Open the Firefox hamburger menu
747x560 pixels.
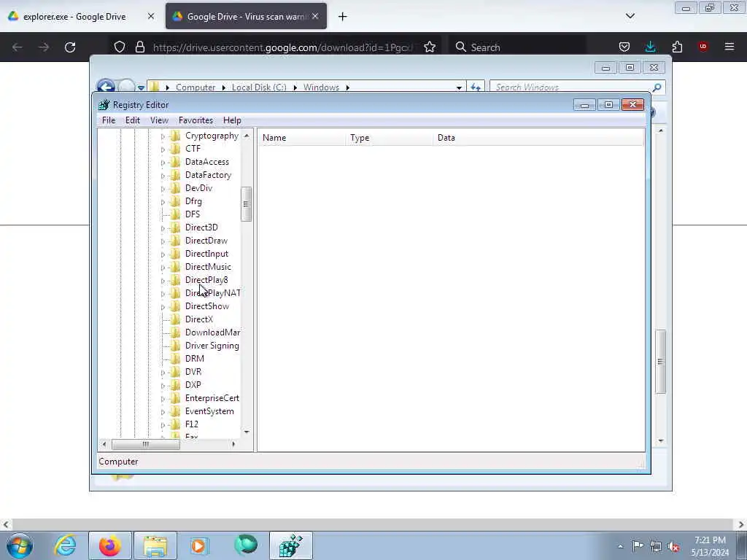(729, 47)
